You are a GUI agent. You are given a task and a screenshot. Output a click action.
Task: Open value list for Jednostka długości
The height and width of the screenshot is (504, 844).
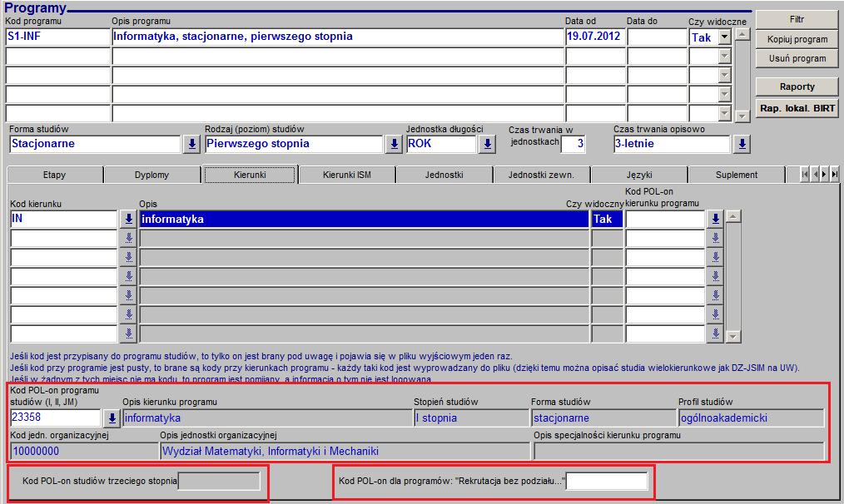tap(487, 144)
